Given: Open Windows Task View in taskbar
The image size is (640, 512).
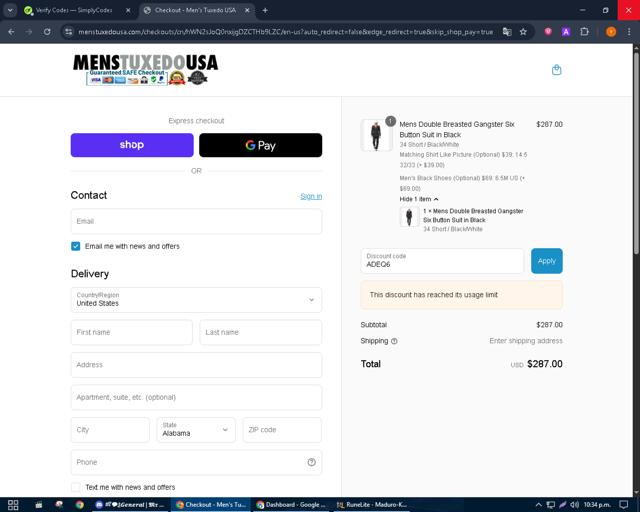Looking at the screenshot, I should 13,505.
